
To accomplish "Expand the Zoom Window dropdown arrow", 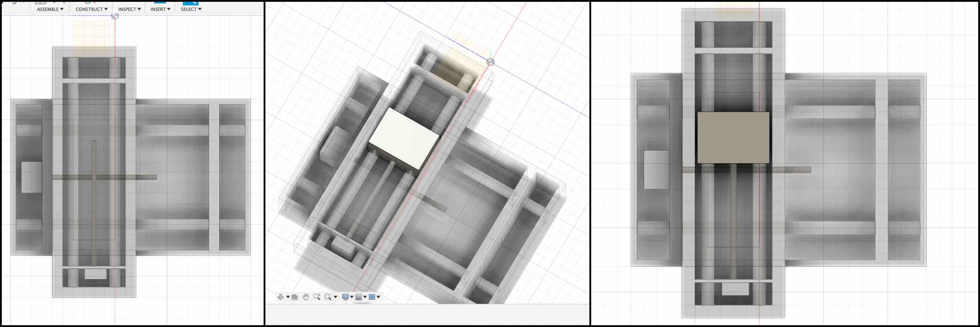I will [336, 297].
